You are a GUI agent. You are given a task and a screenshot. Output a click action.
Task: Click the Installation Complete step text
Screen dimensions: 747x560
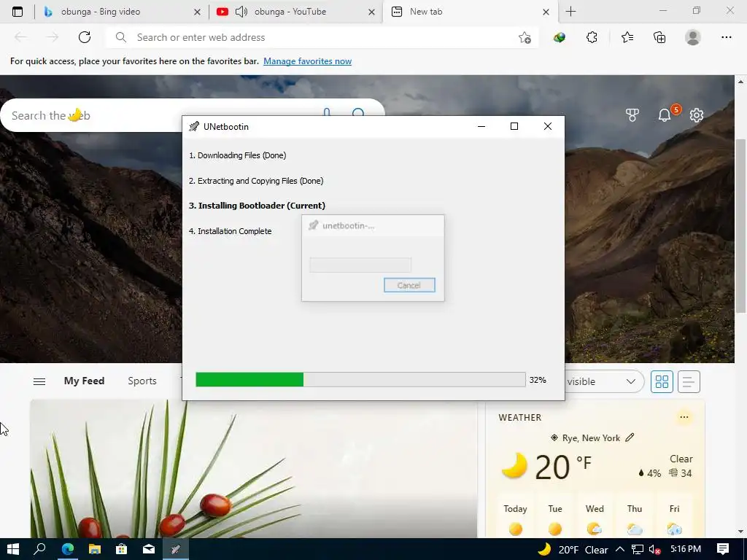tap(230, 231)
